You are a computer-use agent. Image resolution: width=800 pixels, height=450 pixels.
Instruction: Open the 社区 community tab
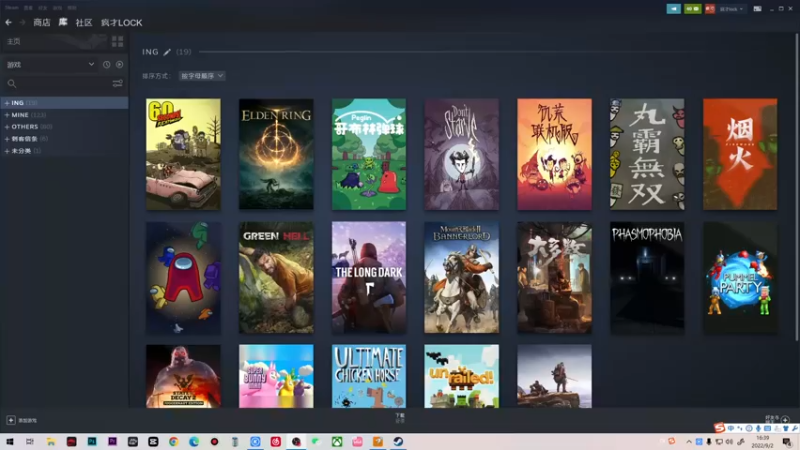84,22
